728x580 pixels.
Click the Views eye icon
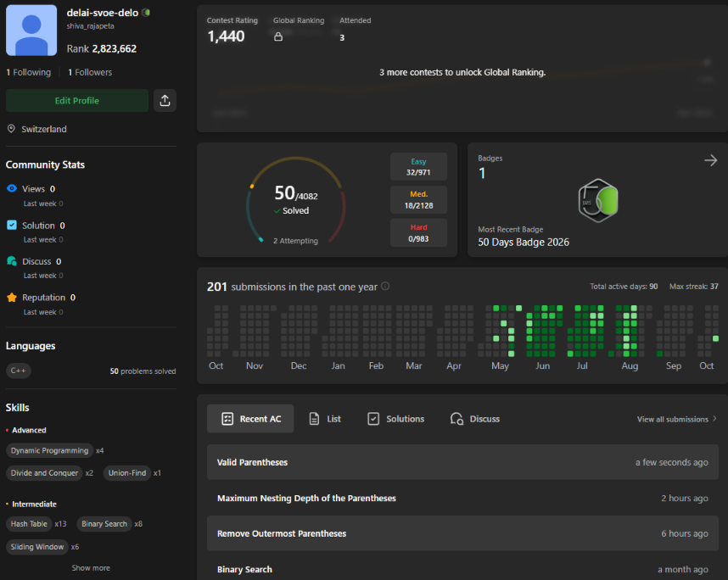pos(12,188)
